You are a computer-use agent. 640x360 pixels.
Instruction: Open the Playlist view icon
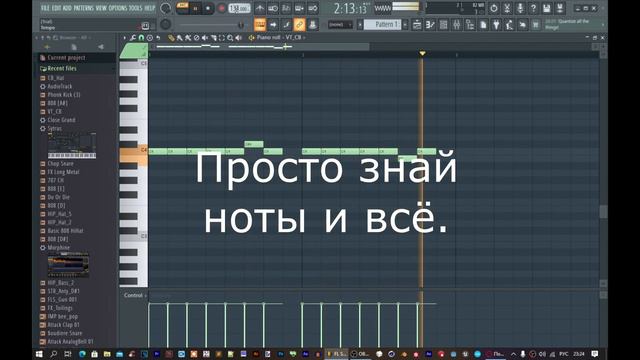point(417,25)
